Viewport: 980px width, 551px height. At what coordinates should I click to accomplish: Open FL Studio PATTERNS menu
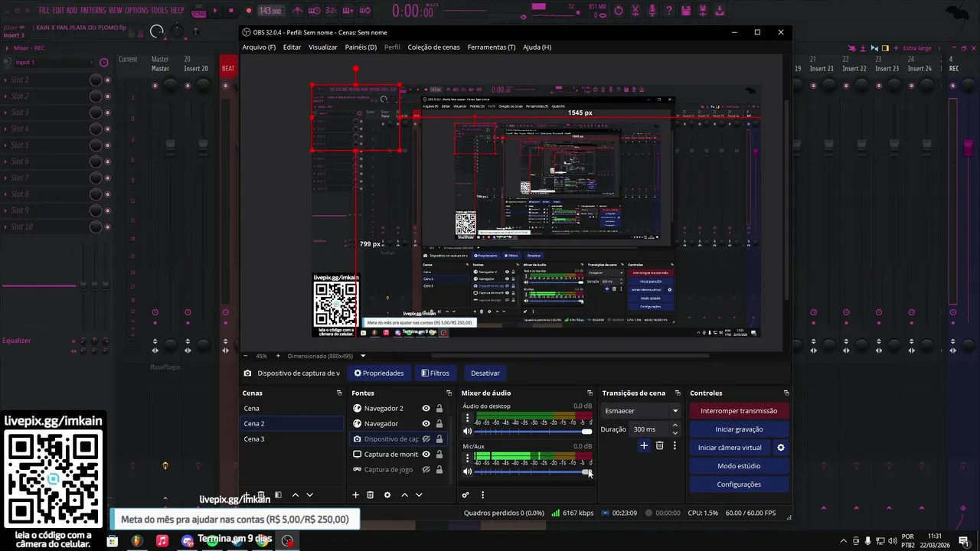coord(93,11)
